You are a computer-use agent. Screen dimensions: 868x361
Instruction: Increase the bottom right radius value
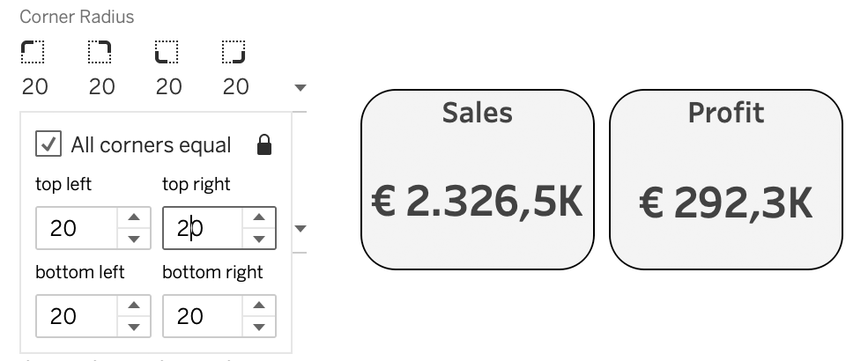(x=260, y=306)
